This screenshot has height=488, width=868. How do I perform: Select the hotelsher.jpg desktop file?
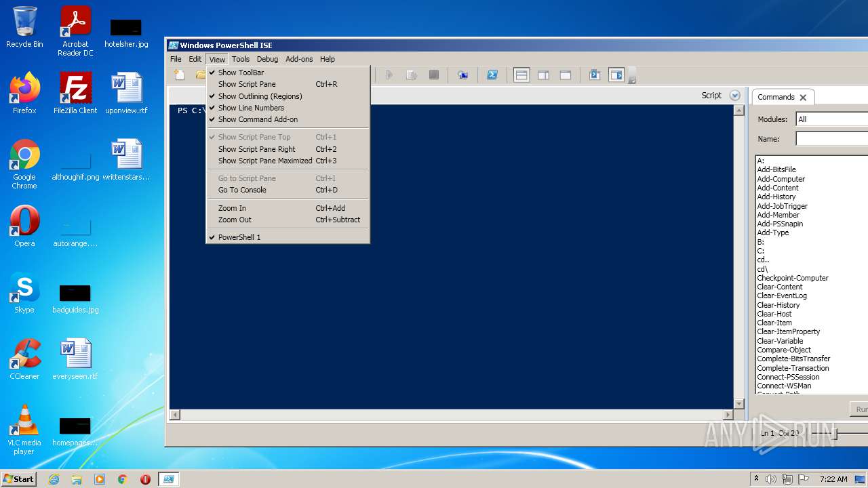[x=126, y=31]
